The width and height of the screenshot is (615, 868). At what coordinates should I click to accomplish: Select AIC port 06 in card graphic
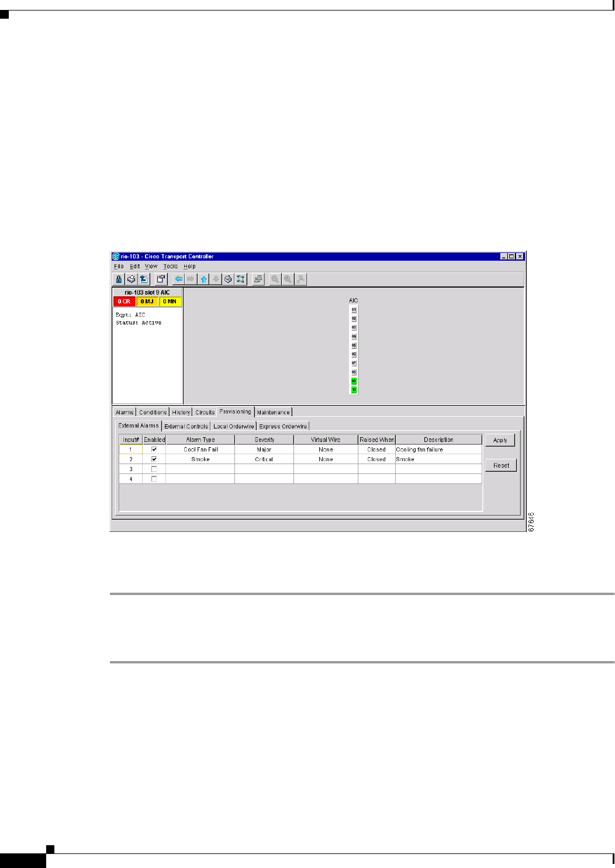point(354,354)
